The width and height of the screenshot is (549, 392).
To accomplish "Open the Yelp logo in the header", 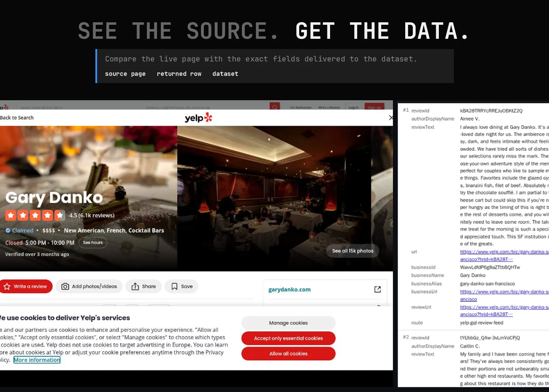I will tap(198, 118).
